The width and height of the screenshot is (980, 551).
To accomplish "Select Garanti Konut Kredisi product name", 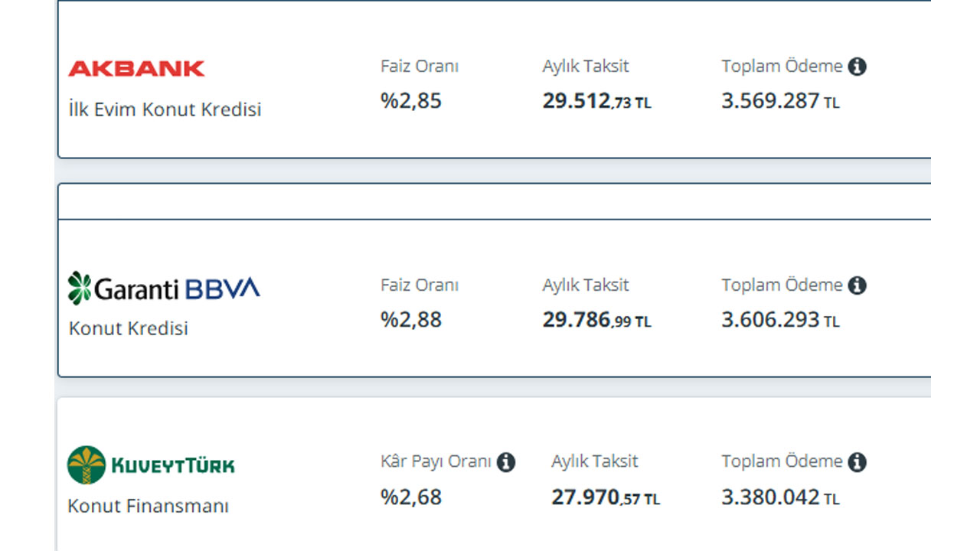I will point(128,328).
